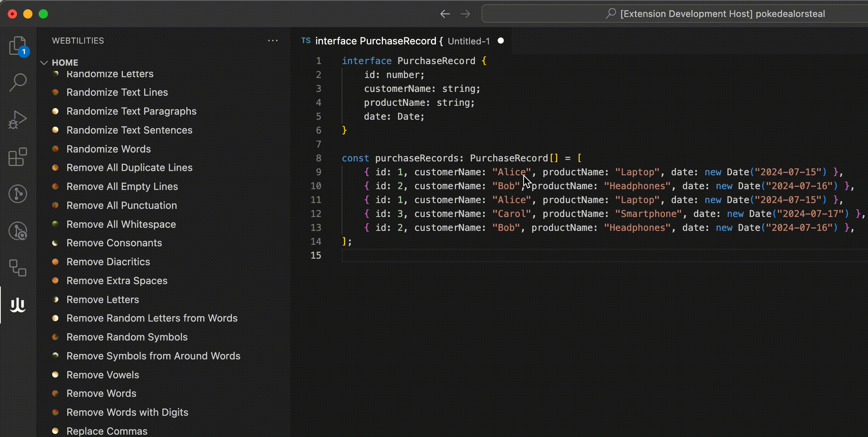This screenshot has height=437, width=868.
Task: Click the Search icon in sidebar
Action: pyautogui.click(x=19, y=81)
